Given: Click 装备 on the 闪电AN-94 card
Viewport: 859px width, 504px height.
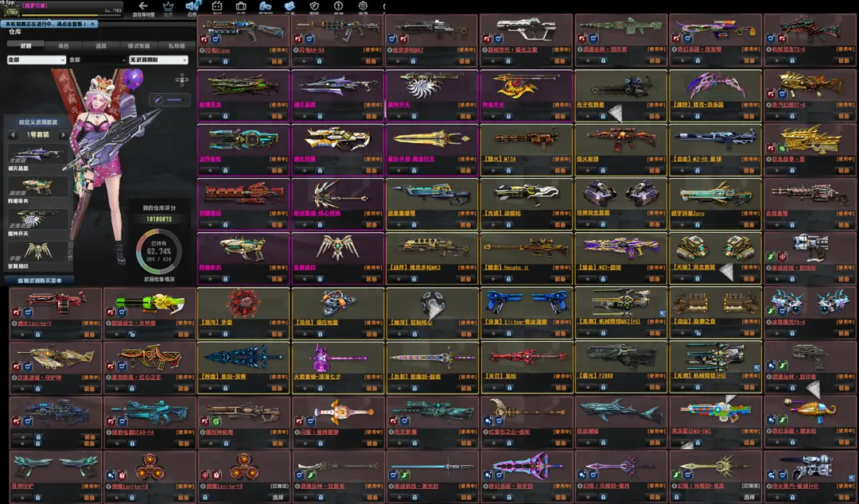Looking at the screenshot, I should click(x=371, y=61).
